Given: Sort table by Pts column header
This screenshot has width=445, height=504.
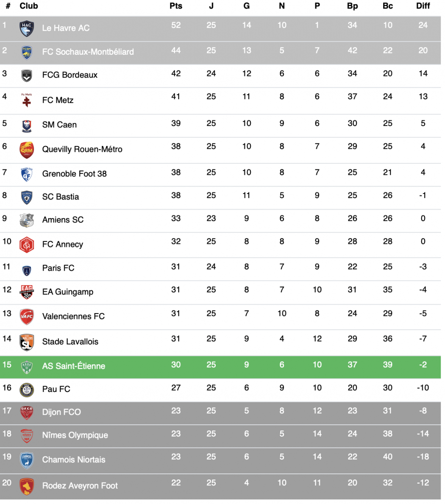Looking at the screenshot, I should (176, 6).
